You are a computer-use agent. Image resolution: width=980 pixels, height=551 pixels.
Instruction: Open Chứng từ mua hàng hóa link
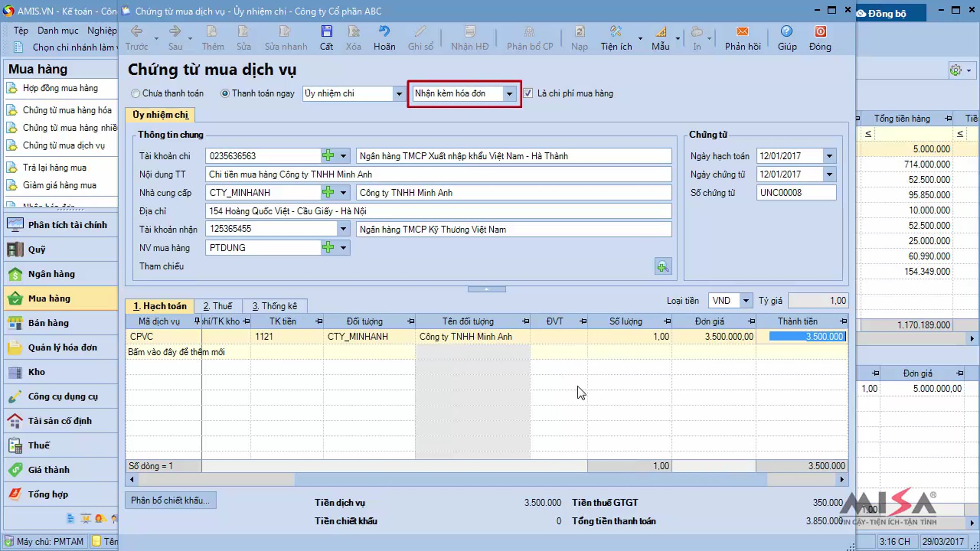67,110
